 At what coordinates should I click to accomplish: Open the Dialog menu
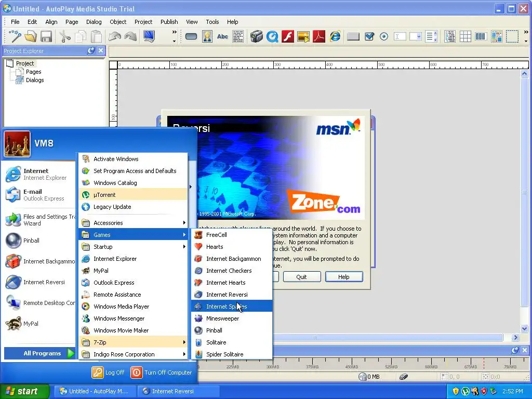click(x=94, y=22)
